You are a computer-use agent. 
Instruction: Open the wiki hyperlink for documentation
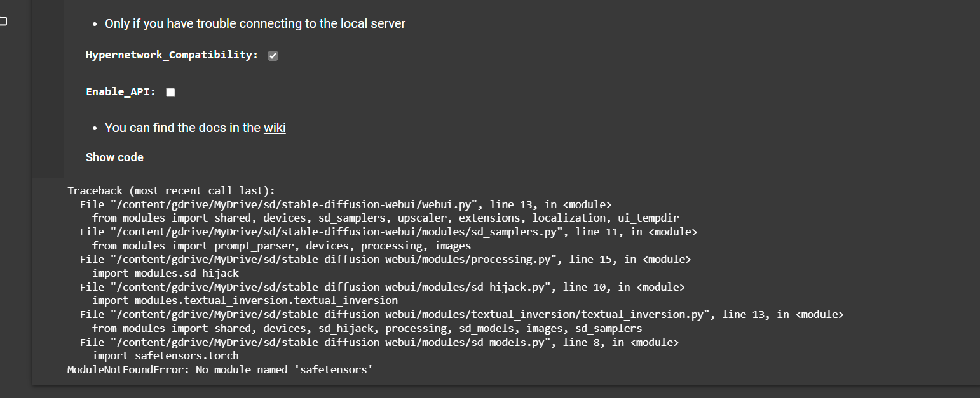(x=275, y=128)
